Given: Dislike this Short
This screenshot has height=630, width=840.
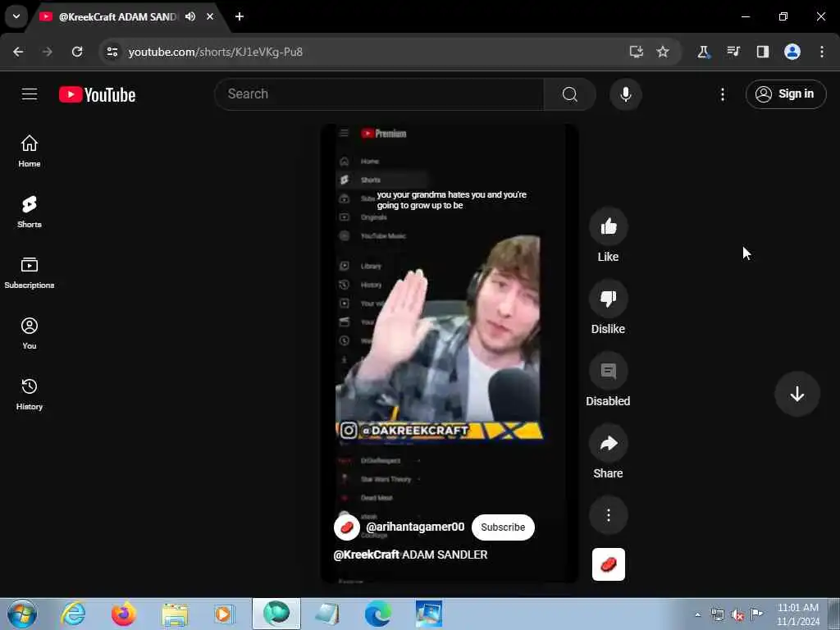Looking at the screenshot, I should point(608,299).
